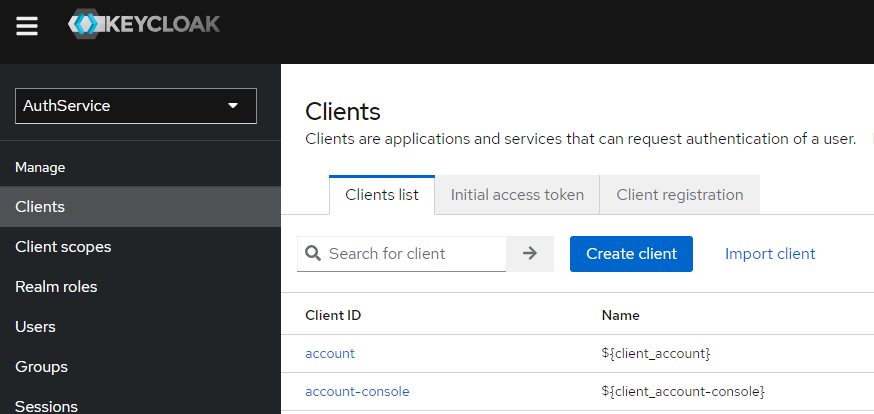Viewport: 874px width, 414px height.
Task: Focus the Search for client field
Action: (x=401, y=254)
